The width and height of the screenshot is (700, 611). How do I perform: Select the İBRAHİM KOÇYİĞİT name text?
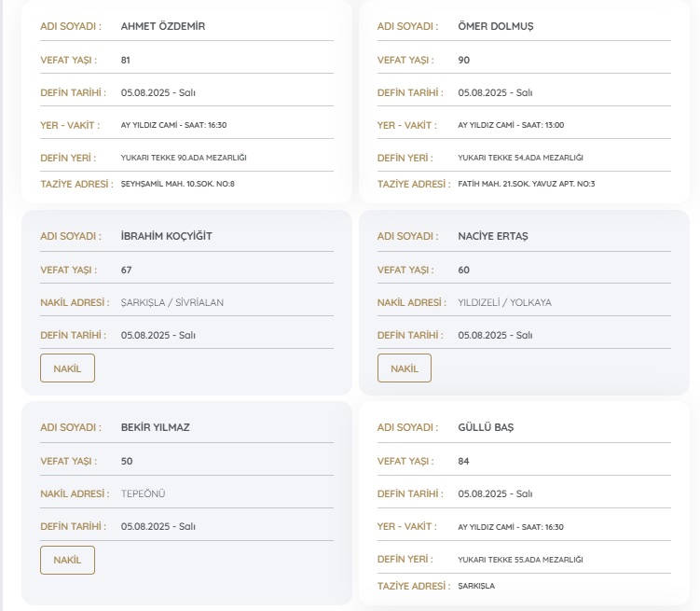(x=167, y=236)
